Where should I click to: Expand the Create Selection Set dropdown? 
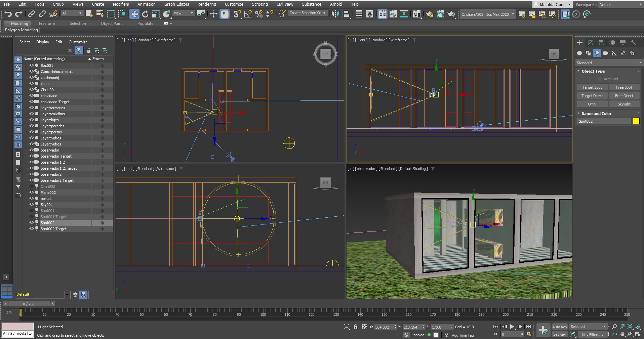pyautogui.click(x=324, y=13)
